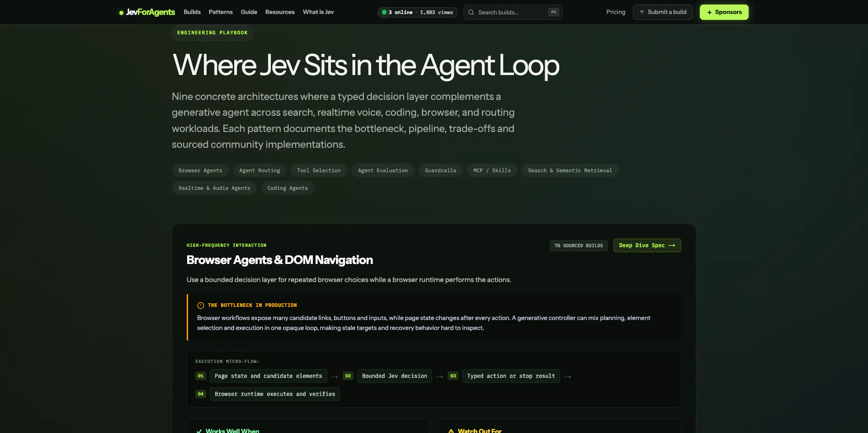
Task: Focus the Search builds input field
Action: pos(513,12)
